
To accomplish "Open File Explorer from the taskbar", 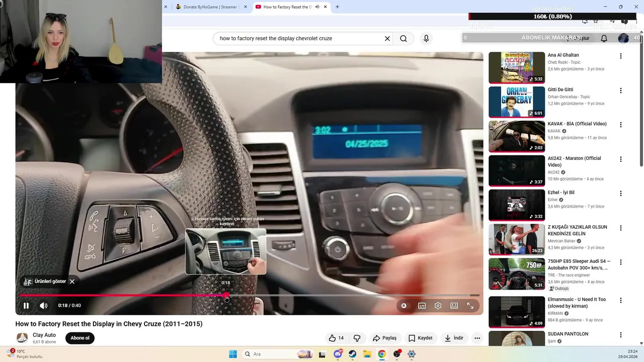I will [367, 354].
